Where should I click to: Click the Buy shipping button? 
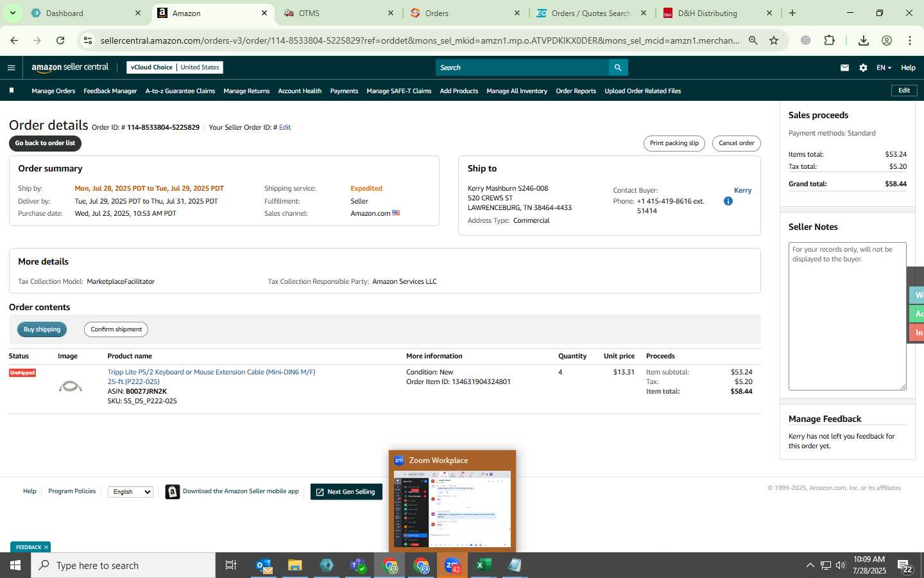[x=42, y=329]
